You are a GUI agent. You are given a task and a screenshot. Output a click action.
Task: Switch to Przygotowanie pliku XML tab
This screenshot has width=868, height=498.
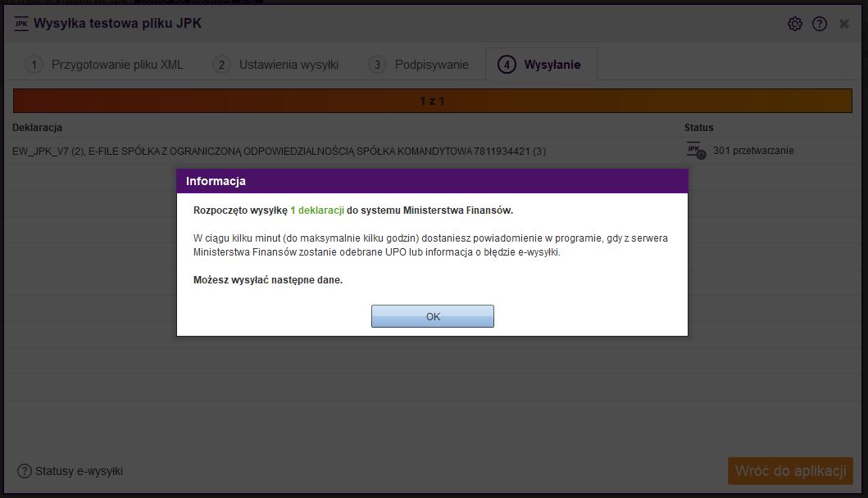click(x=117, y=65)
